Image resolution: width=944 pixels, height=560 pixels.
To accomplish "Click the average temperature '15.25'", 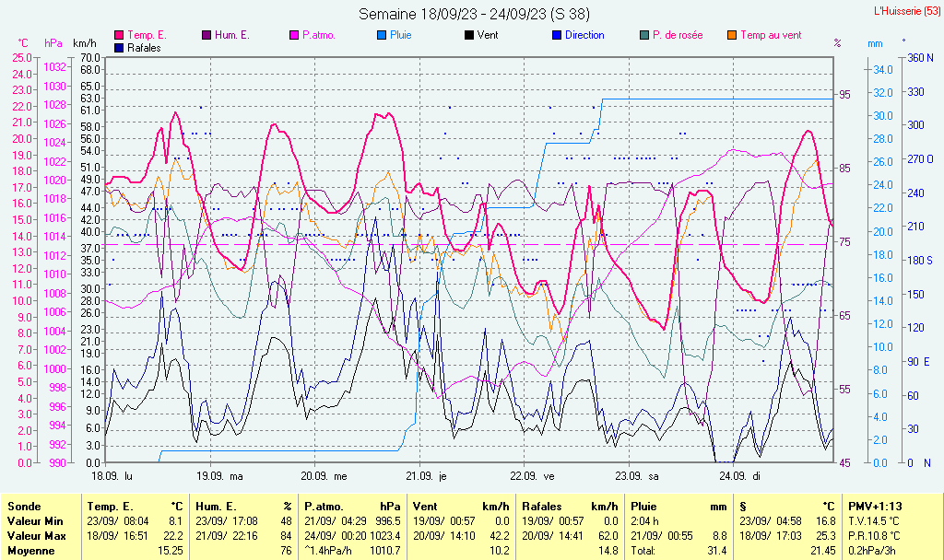I will (171, 551).
